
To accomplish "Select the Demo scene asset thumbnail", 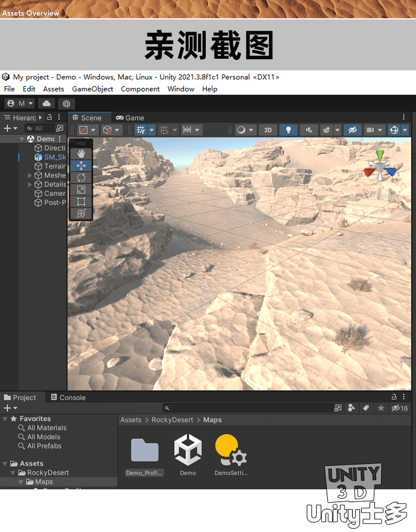I will click(188, 450).
